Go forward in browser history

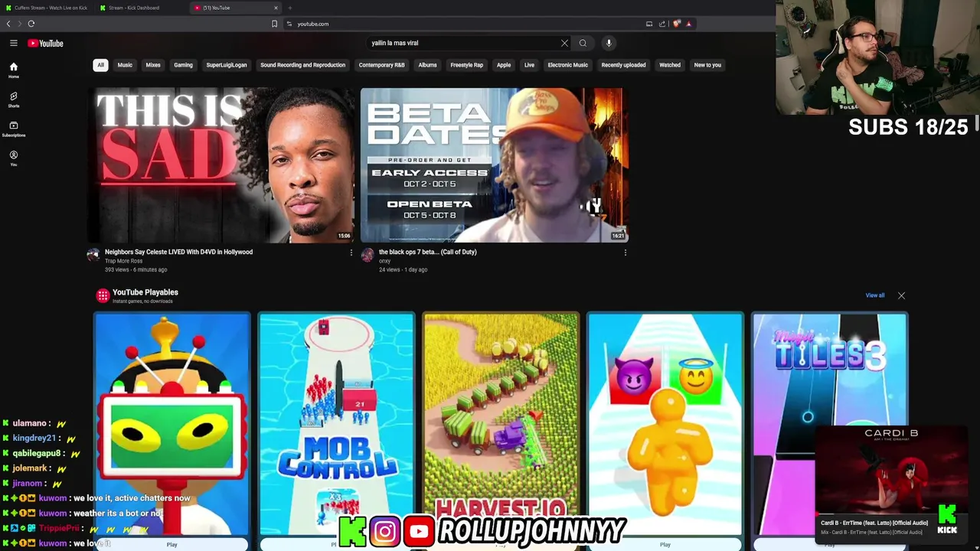[19, 24]
